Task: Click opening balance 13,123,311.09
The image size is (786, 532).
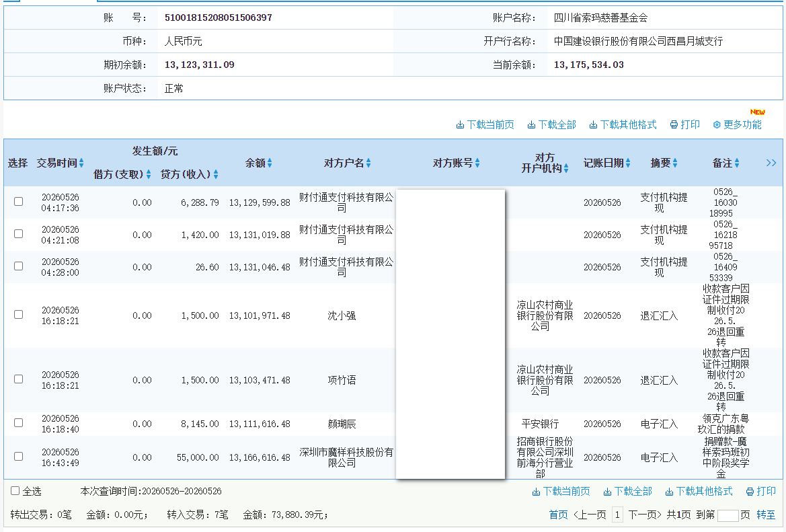Action: click(200, 65)
